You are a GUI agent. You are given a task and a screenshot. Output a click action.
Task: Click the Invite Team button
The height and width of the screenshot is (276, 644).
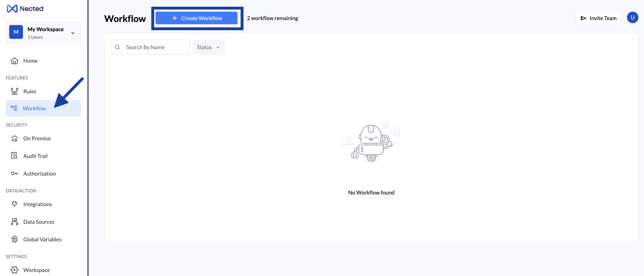(x=598, y=18)
